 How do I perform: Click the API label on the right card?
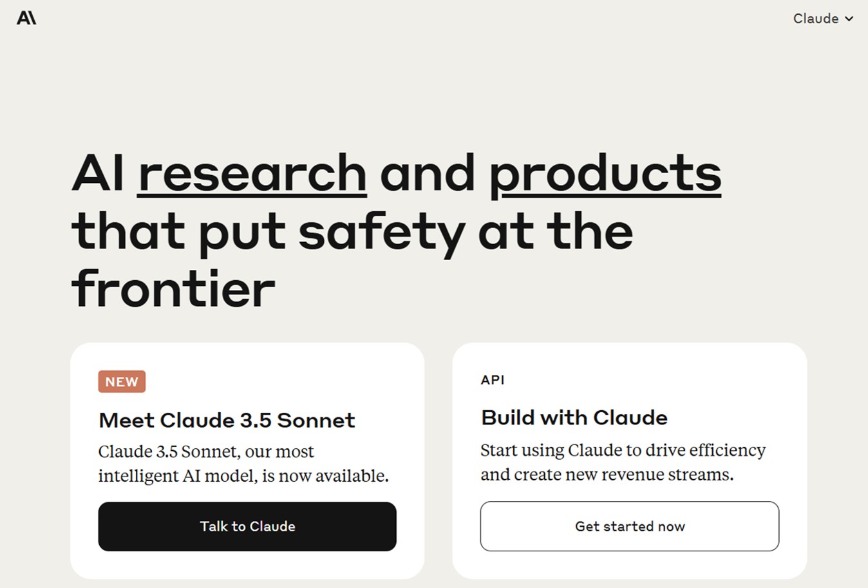click(493, 380)
